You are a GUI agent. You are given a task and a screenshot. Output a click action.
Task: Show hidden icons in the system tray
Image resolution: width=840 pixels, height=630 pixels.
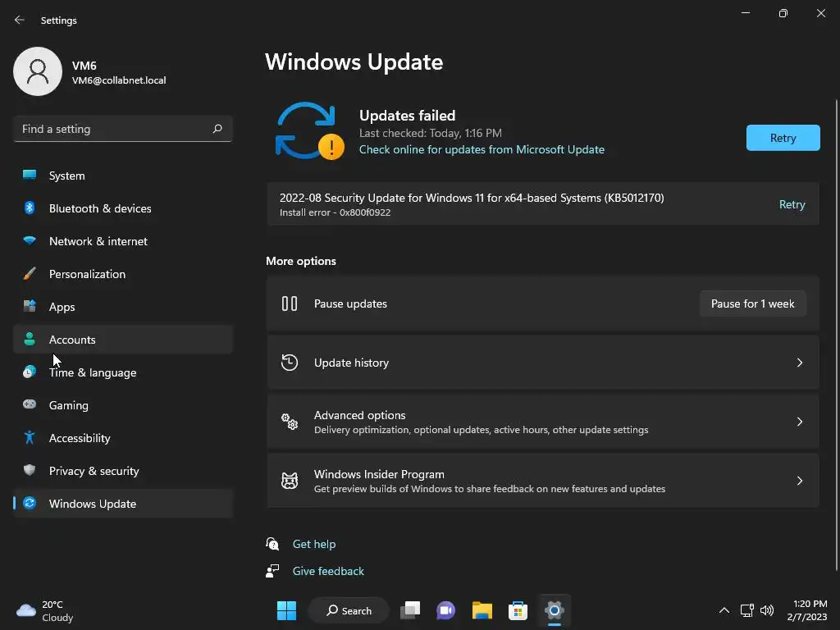724,610
